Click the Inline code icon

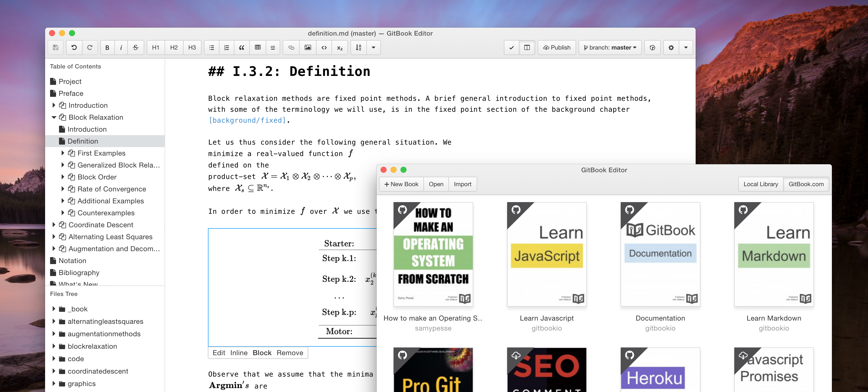point(324,49)
